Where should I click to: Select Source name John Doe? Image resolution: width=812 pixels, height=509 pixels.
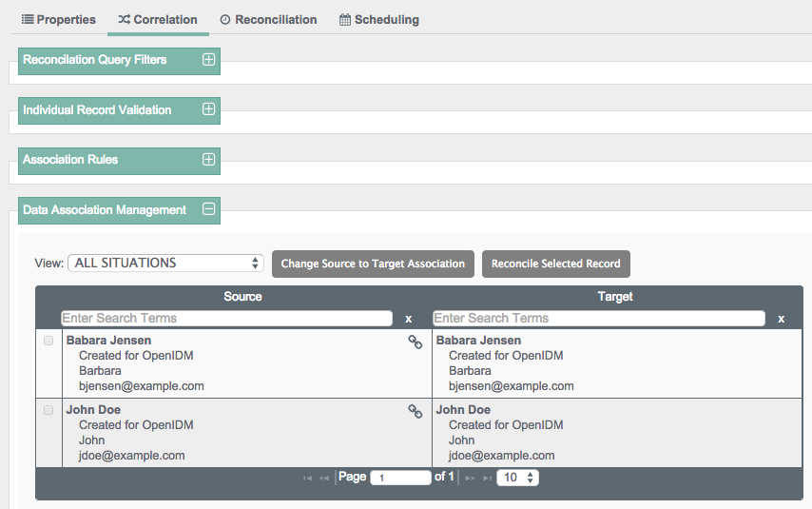pos(93,410)
